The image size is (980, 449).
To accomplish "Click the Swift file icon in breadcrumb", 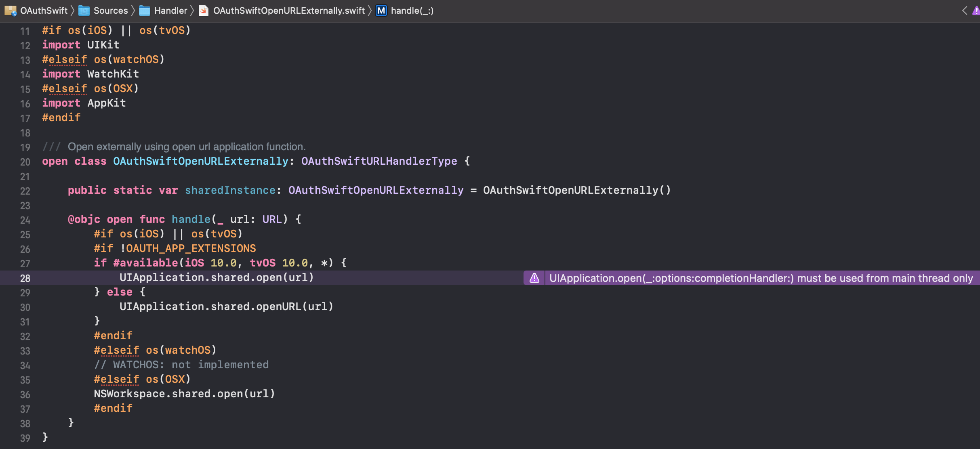I will point(204,10).
